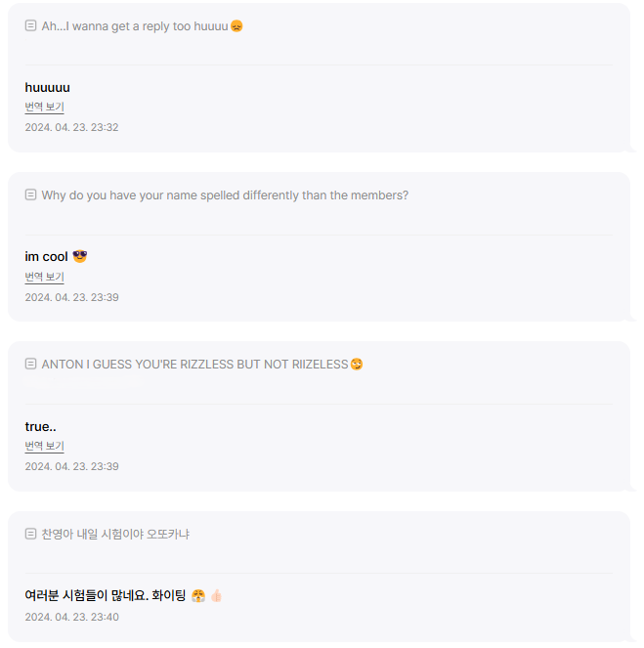This screenshot has width=644, height=648.
Task: Click the sad emoji after "reply too huuuu"
Action: point(236,26)
